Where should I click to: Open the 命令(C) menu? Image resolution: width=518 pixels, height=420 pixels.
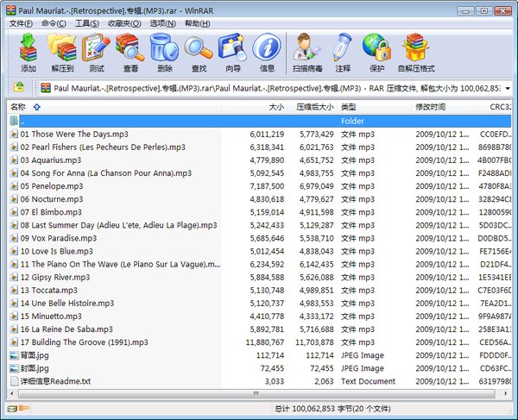54,23
